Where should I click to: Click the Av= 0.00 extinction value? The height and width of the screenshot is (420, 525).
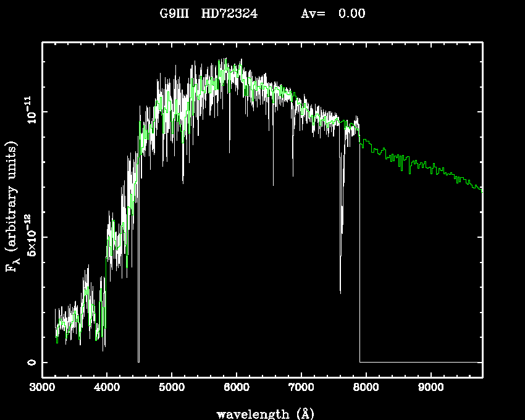(x=333, y=14)
